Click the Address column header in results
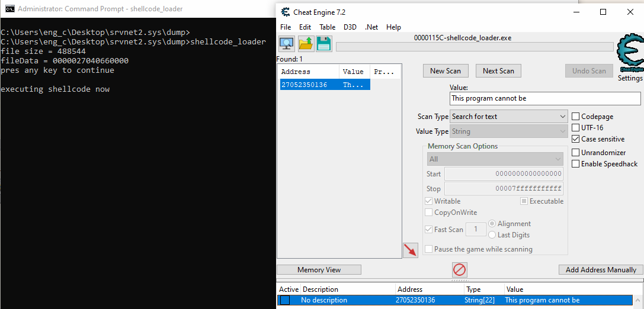 [x=309, y=72]
